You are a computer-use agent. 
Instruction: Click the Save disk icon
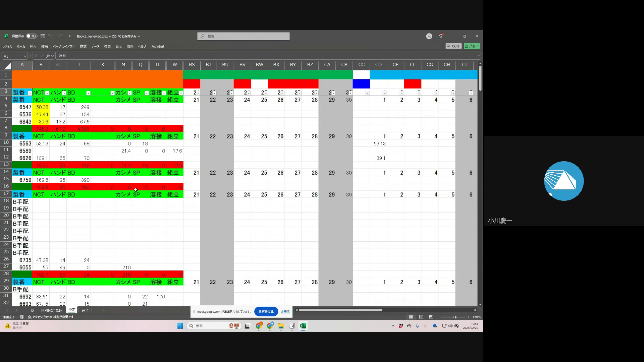tap(43, 36)
